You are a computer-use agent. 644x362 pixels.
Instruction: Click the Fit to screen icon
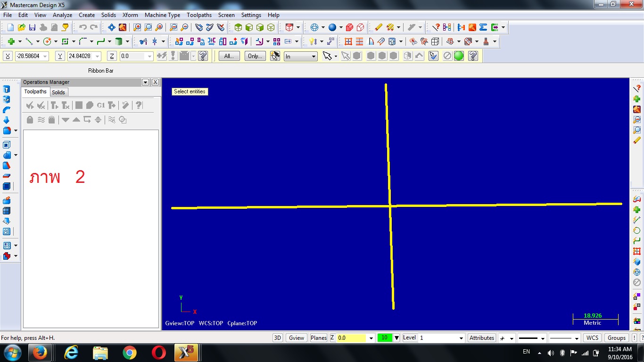(x=112, y=27)
